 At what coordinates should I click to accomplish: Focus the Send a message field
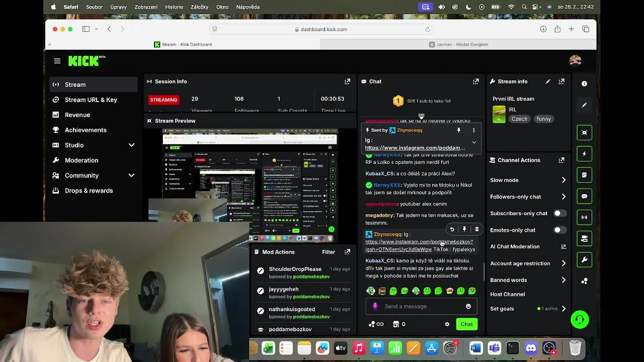pos(421,306)
